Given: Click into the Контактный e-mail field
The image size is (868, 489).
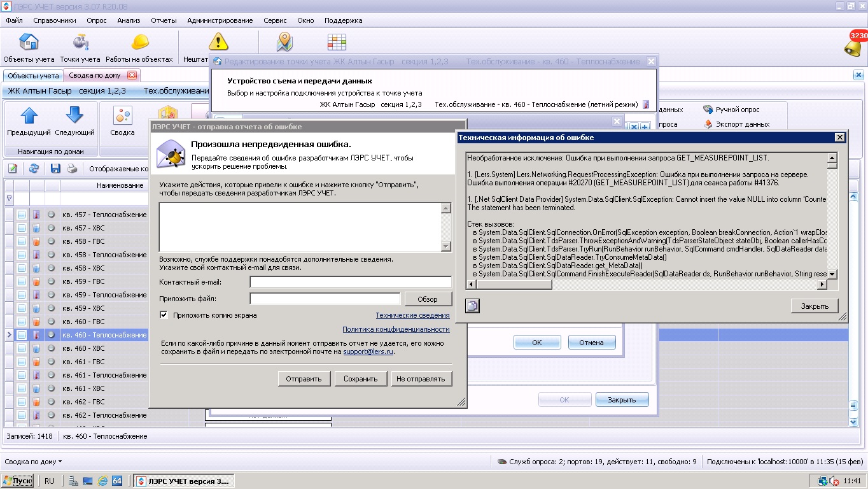Looking at the screenshot, I should click(x=351, y=282).
